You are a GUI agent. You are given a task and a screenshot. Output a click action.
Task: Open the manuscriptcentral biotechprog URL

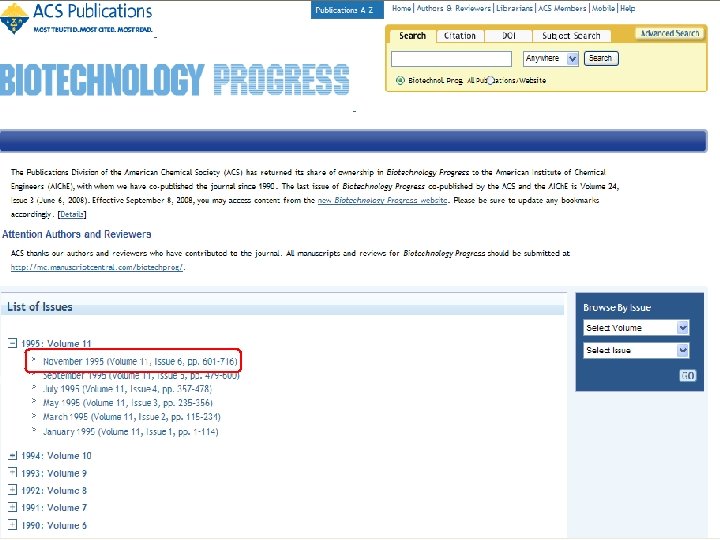click(x=97, y=267)
